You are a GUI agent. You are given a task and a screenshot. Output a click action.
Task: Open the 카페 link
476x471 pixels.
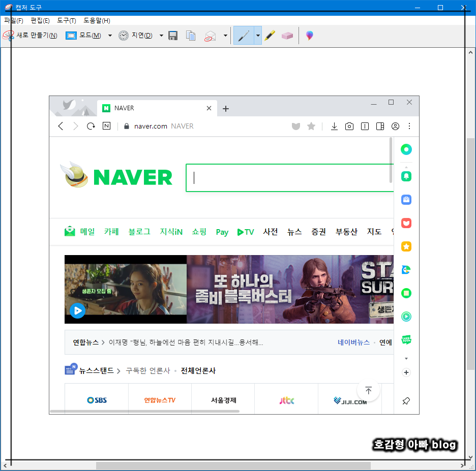[111, 232]
